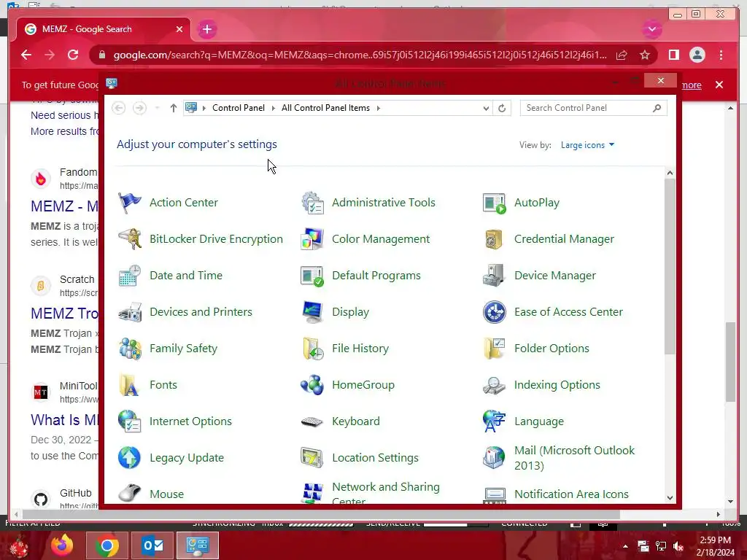Open the Chrome profile avatar
The height and width of the screenshot is (560, 747).
click(697, 55)
